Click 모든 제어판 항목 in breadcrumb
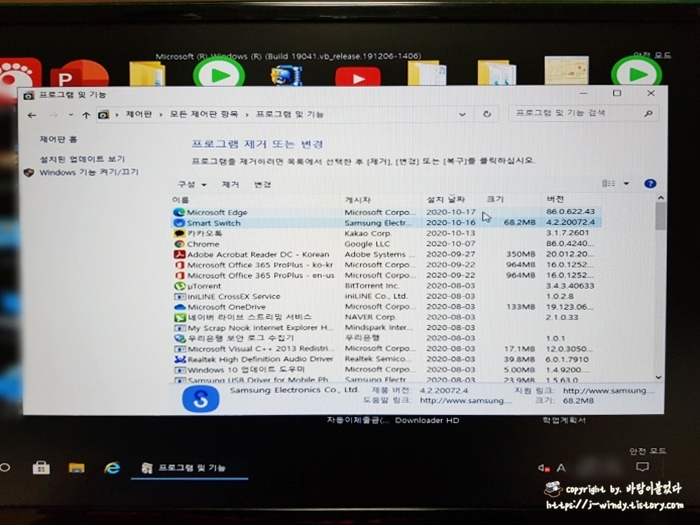 tap(204, 114)
